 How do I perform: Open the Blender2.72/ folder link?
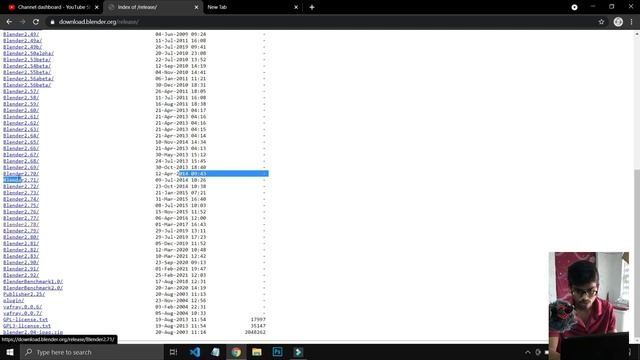pos(21,186)
